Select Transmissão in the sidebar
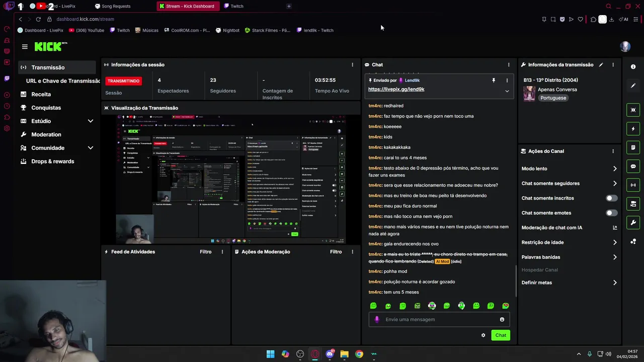Screen dimensions: 644x362 click(57, 67)
